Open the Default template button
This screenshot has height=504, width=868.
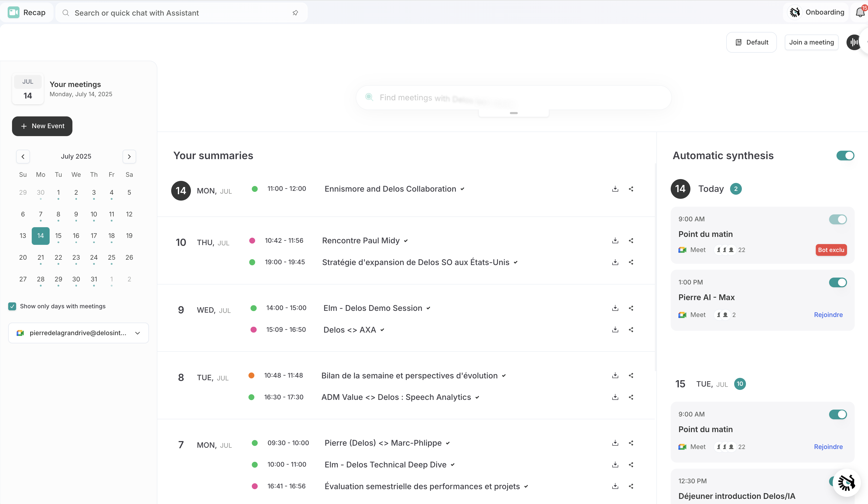[751, 42]
